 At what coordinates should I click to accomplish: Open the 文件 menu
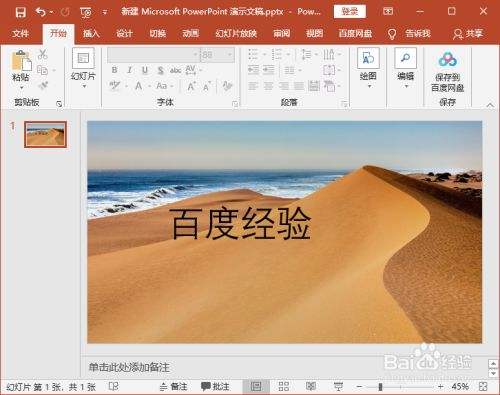coord(20,33)
